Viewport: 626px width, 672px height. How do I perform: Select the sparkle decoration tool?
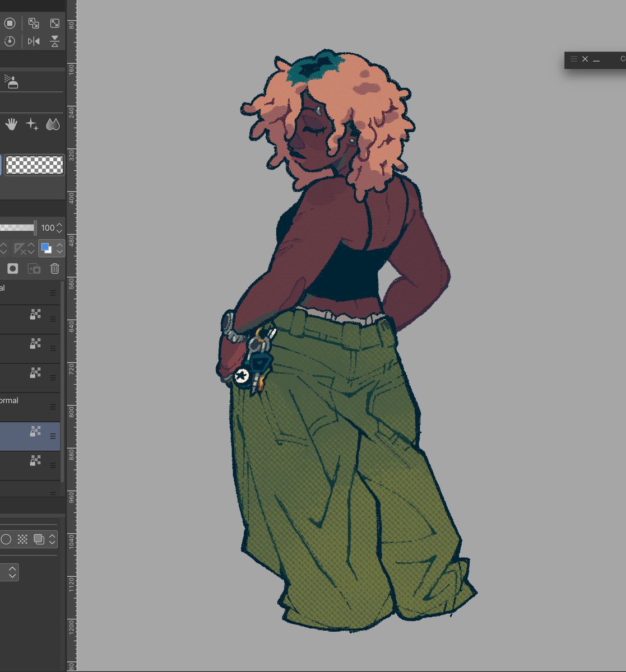click(32, 124)
